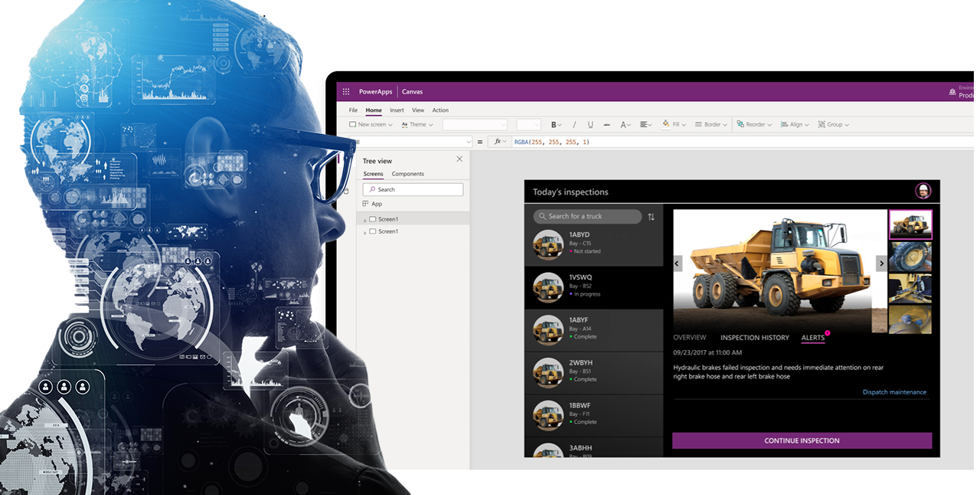Click the fx function button
Screen dimensions: 980x495
[x=500, y=142]
